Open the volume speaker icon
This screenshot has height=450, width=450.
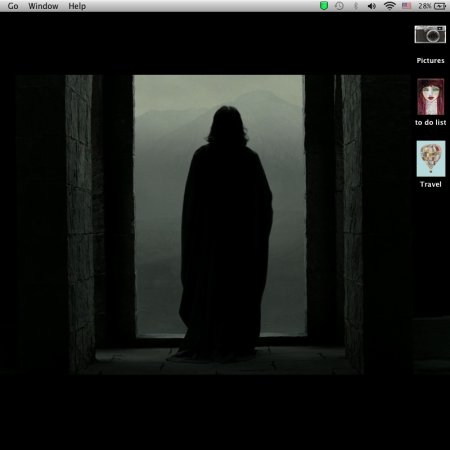[372, 6]
